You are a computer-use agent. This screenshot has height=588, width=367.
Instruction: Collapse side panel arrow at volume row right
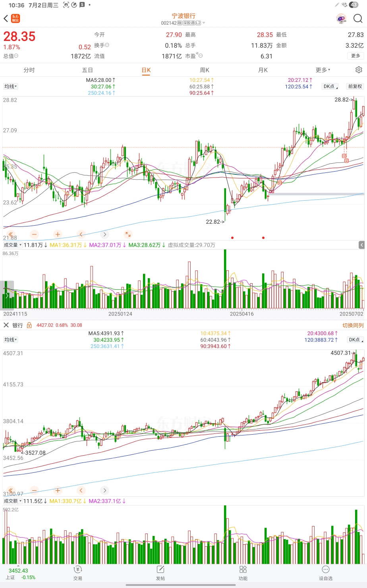361,245
